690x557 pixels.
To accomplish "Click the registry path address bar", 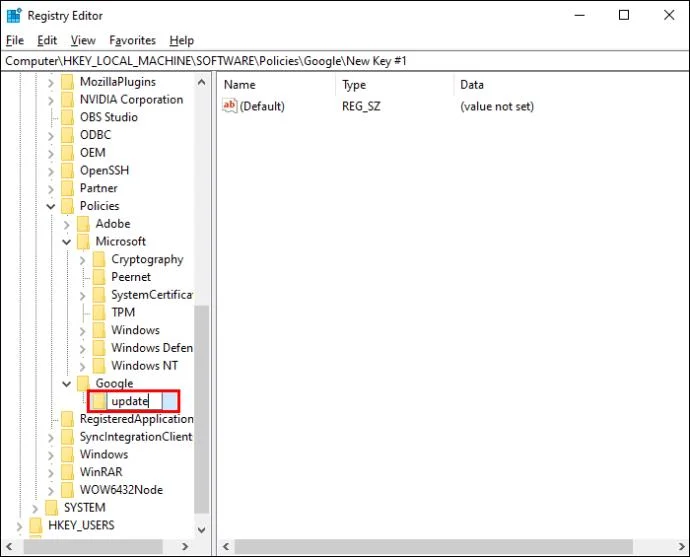I will click(345, 61).
